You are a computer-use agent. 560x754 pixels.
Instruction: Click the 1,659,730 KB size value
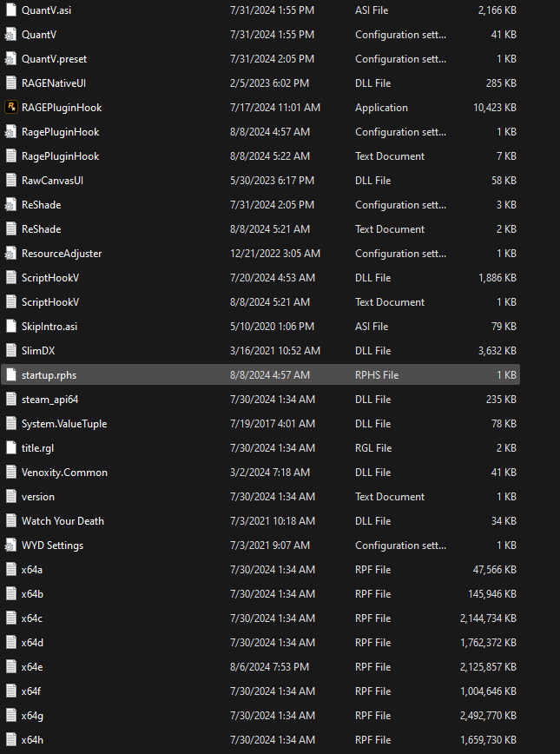(489, 740)
